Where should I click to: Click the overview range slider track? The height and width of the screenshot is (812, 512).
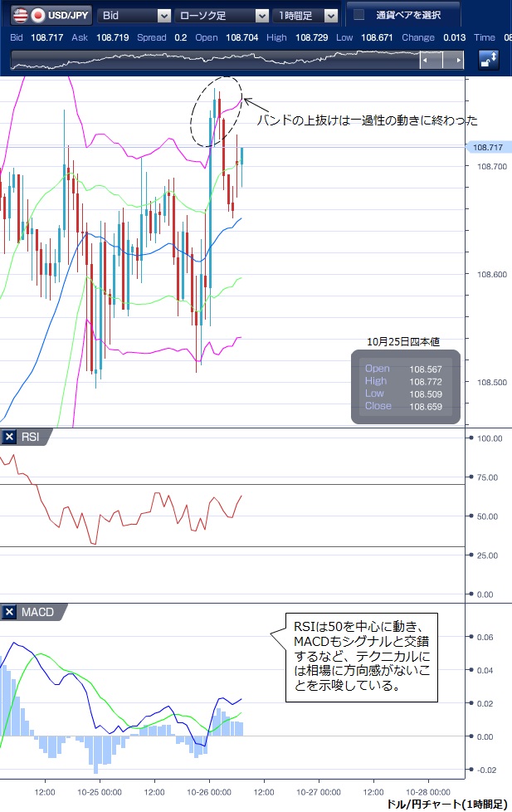coord(216,61)
